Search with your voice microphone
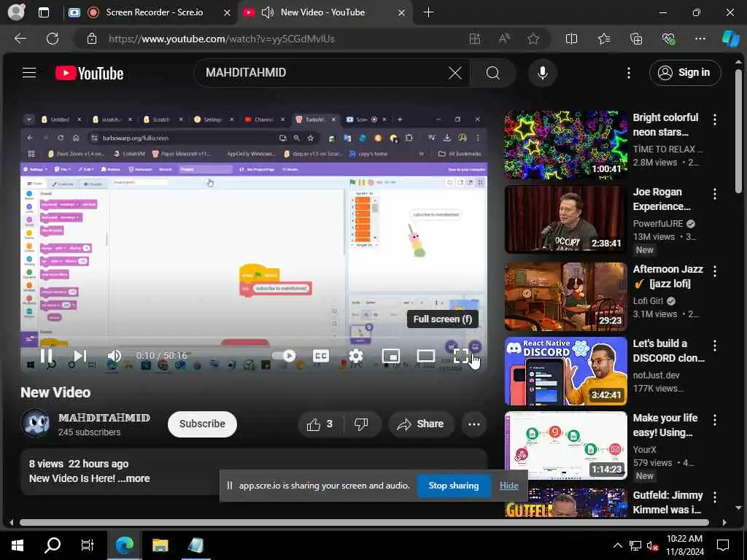Image resolution: width=747 pixels, height=560 pixels. [x=542, y=73]
